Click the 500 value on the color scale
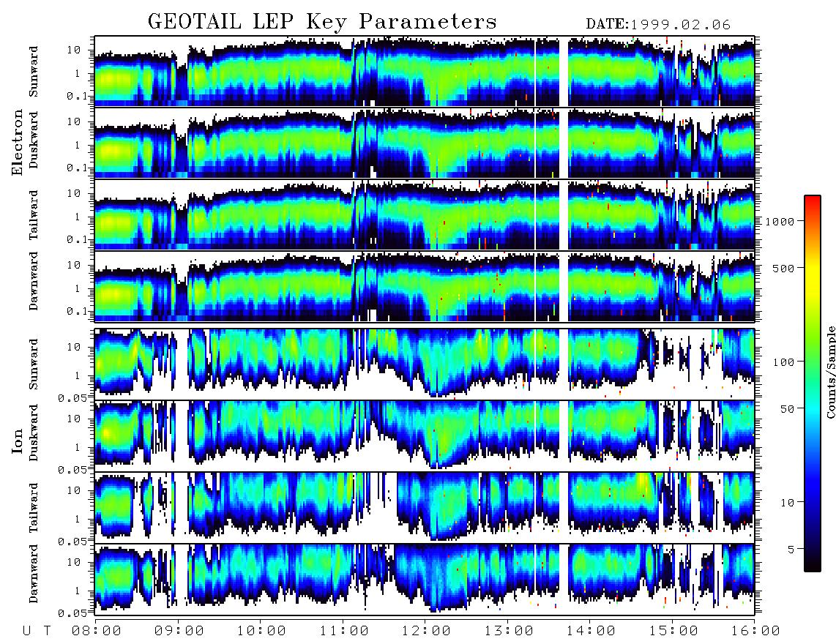 pyautogui.click(x=783, y=268)
